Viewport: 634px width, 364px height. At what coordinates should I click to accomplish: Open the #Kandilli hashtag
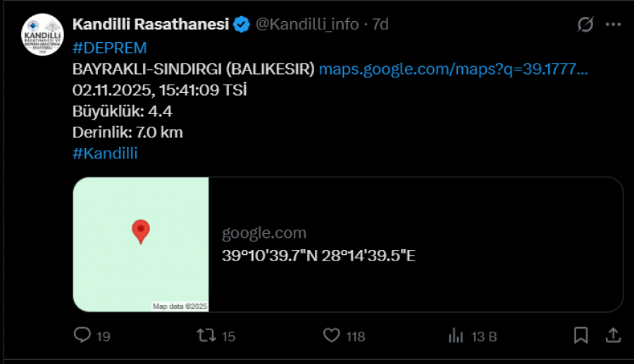(105, 153)
